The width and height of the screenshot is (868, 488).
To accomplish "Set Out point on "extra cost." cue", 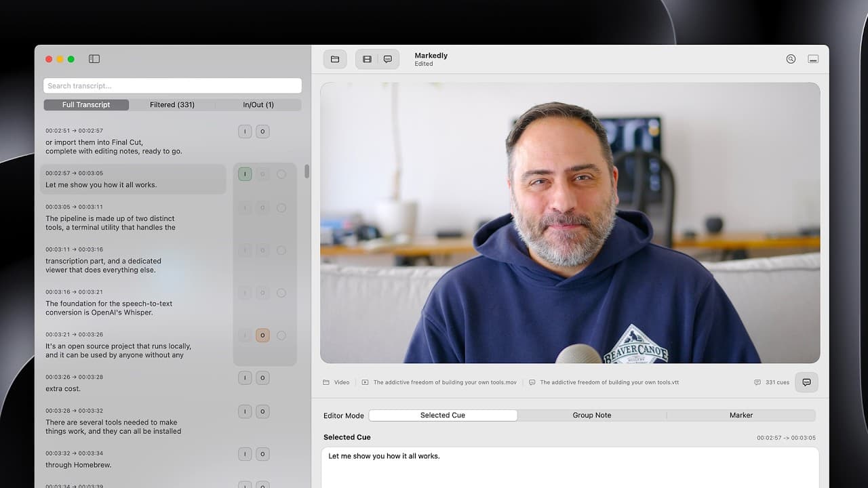I will 262,378.
